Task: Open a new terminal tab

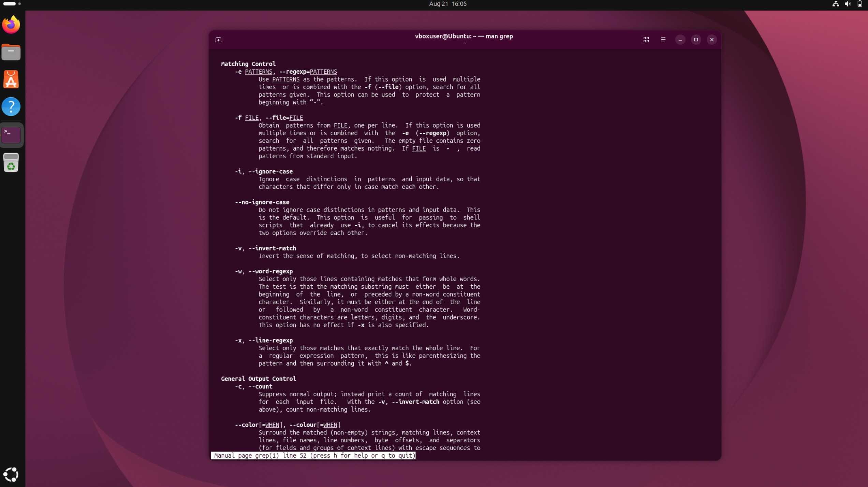Action: pyautogui.click(x=218, y=40)
